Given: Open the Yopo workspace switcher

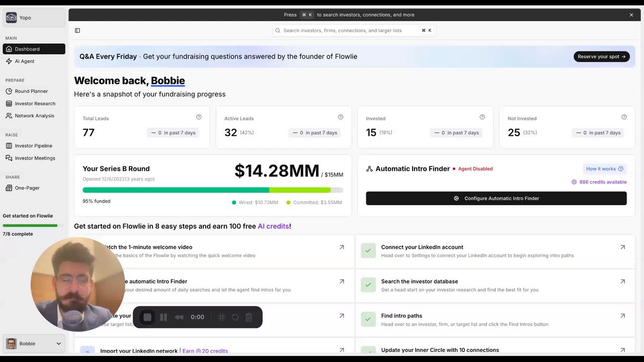Looking at the screenshot, I should point(34,18).
